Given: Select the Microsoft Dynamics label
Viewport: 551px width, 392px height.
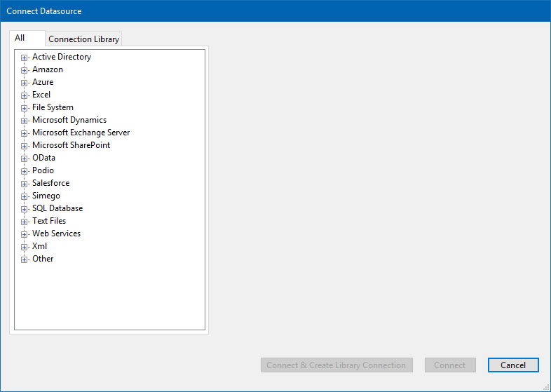Looking at the screenshot, I should [69, 120].
